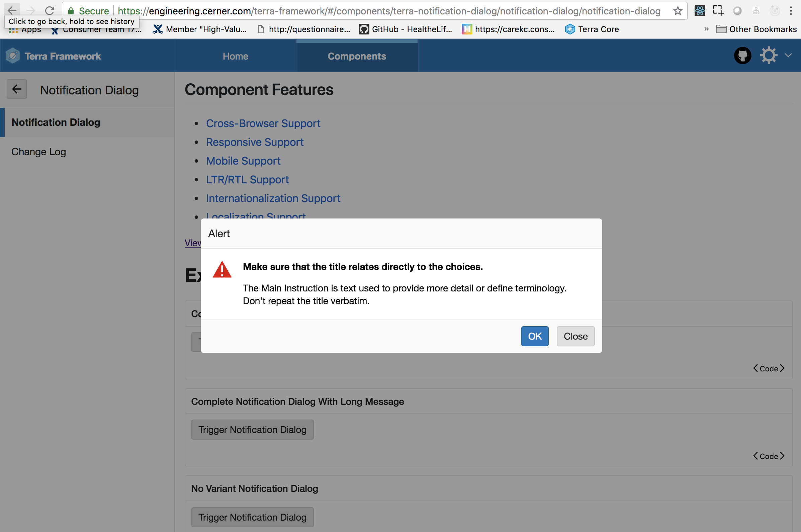Reload the page
This screenshot has height=532, width=801.
tap(50, 10)
